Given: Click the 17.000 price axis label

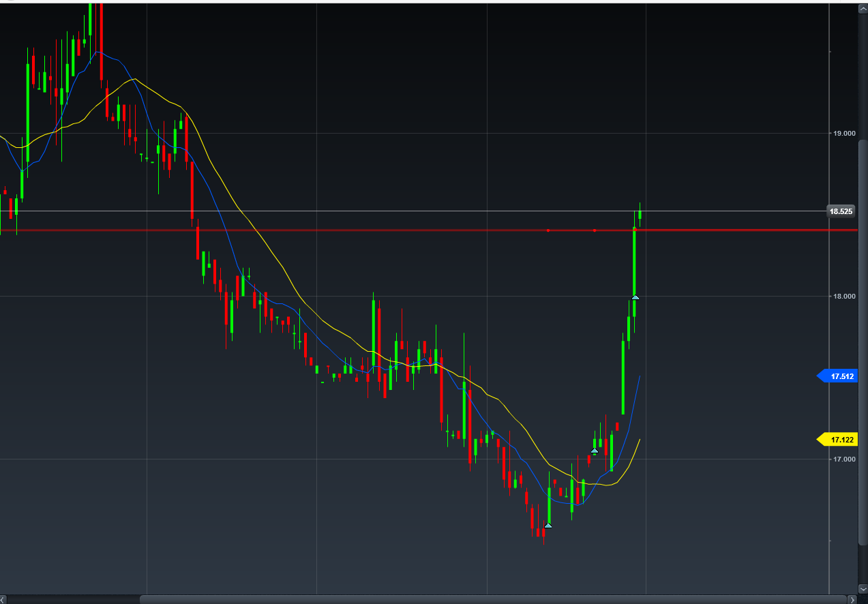Looking at the screenshot, I should coord(844,459).
